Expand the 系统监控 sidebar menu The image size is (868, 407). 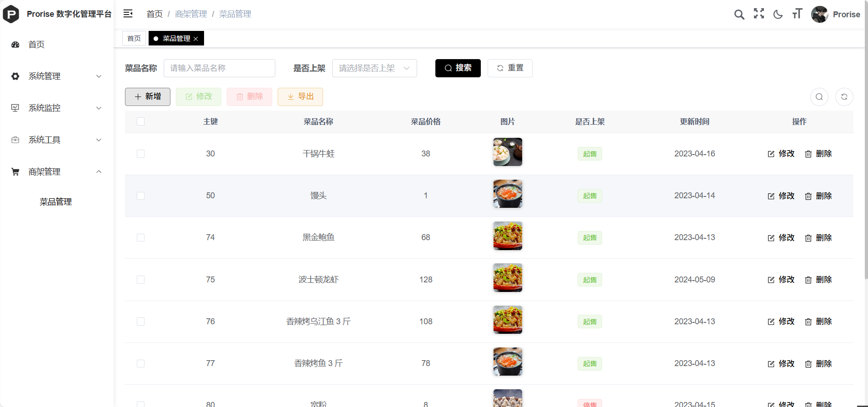(57, 108)
